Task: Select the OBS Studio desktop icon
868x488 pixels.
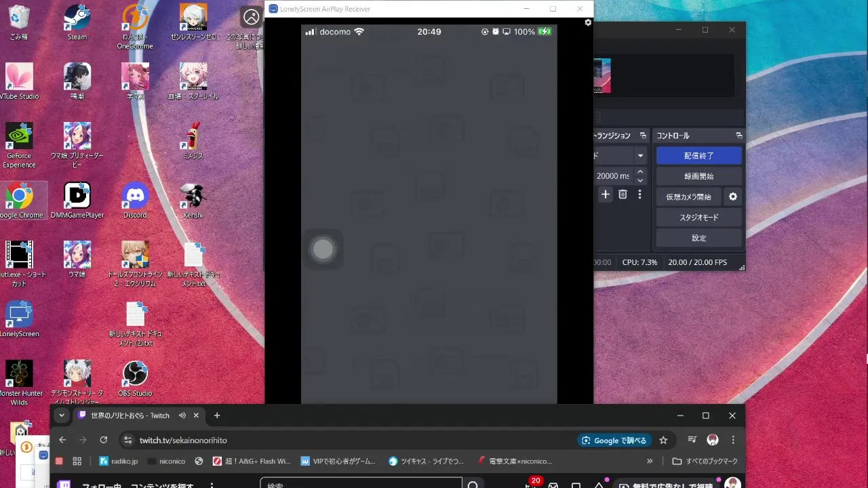Action: [135, 378]
